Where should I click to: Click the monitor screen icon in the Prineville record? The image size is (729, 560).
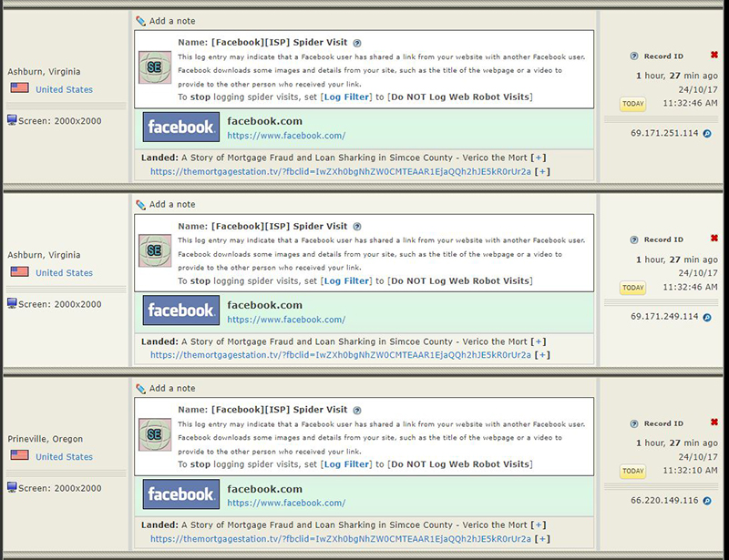tap(12, 487)
